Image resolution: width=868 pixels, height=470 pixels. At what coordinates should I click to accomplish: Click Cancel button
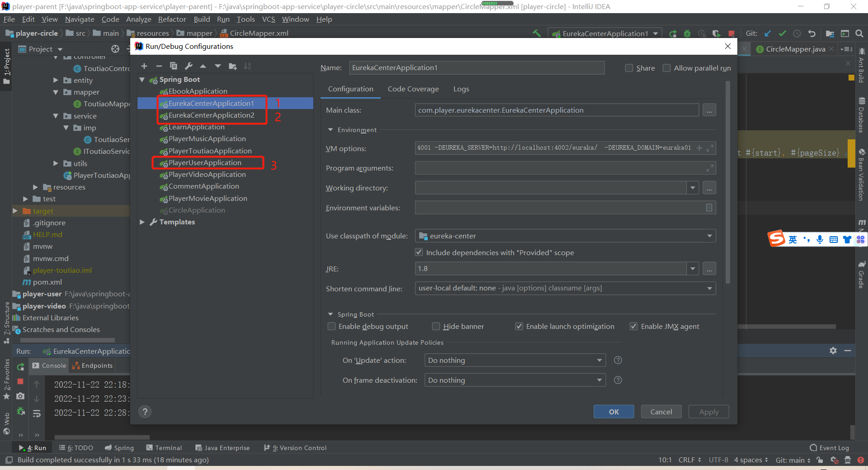click(661, 412)
